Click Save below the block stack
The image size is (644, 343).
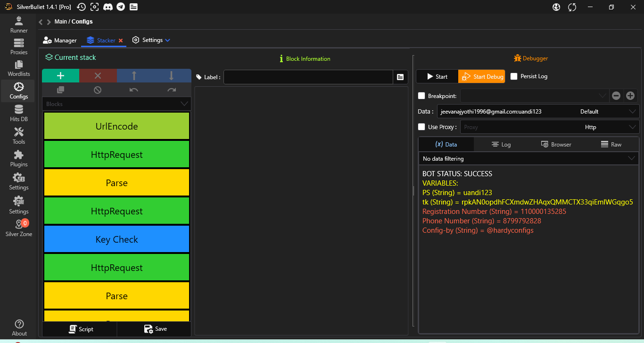(155, 329)
